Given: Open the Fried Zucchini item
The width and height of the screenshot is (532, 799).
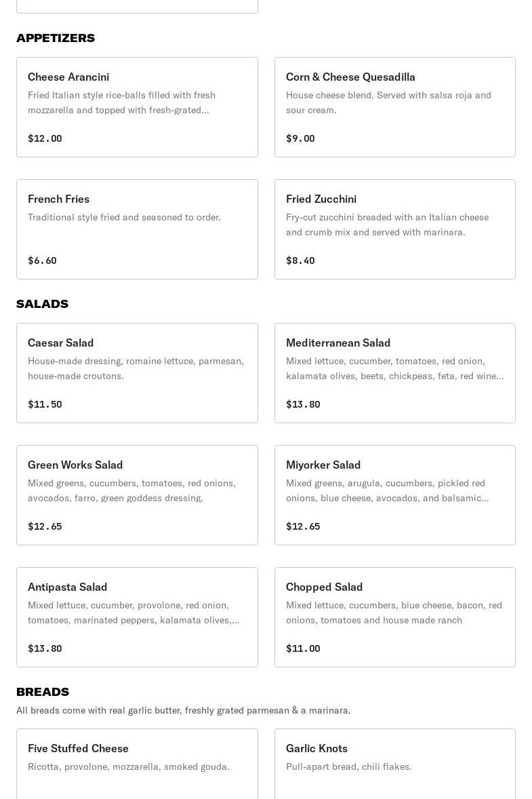Looking at the screenshot, I should pos(321,199).
